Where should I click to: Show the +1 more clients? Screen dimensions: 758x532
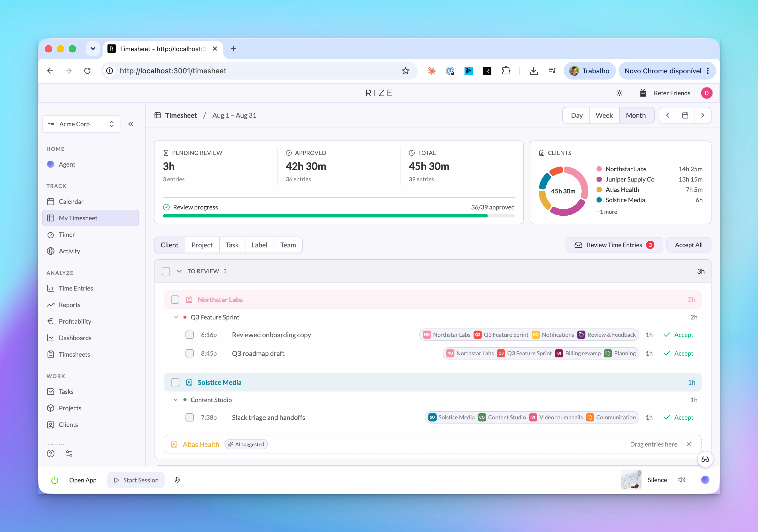click(x=606, y=212)
